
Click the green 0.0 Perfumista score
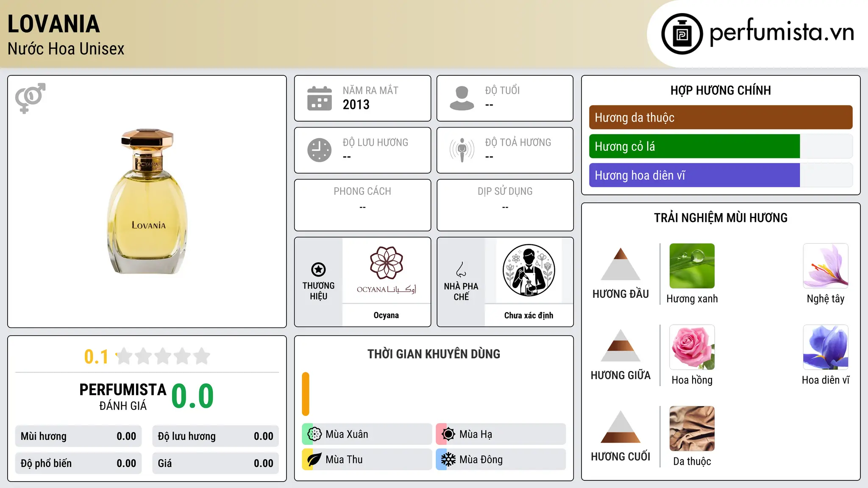[192, 396]
